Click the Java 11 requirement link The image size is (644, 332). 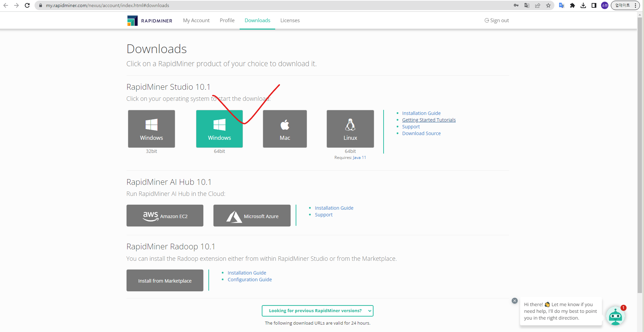pos(359,158)
